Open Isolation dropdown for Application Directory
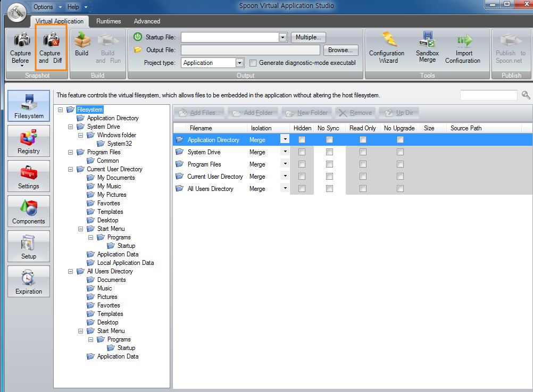Image resolution: width=533 pixels, height=392 pixels. pos(285,139)
